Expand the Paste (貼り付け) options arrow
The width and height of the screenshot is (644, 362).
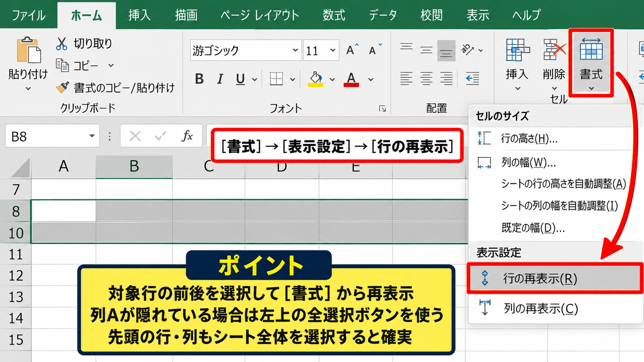tap(28, 89)
